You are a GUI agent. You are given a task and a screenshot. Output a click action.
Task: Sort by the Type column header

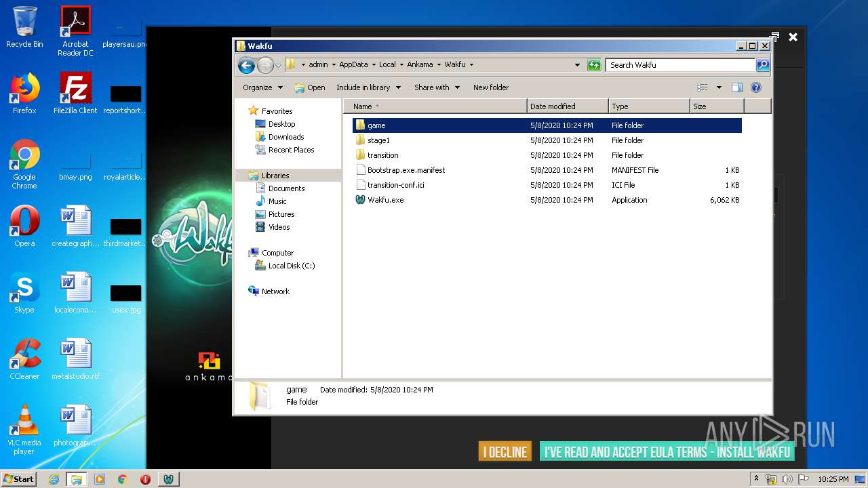tap(649, 106)
